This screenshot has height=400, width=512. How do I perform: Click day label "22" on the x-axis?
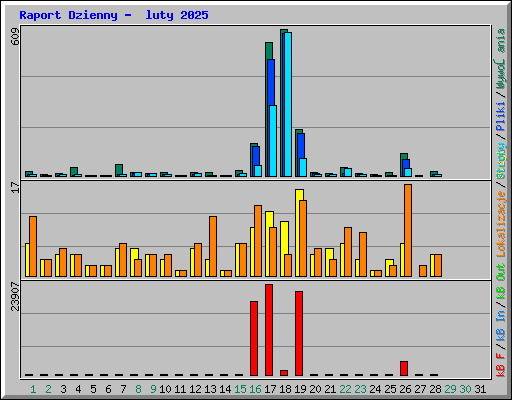[345, 389]
